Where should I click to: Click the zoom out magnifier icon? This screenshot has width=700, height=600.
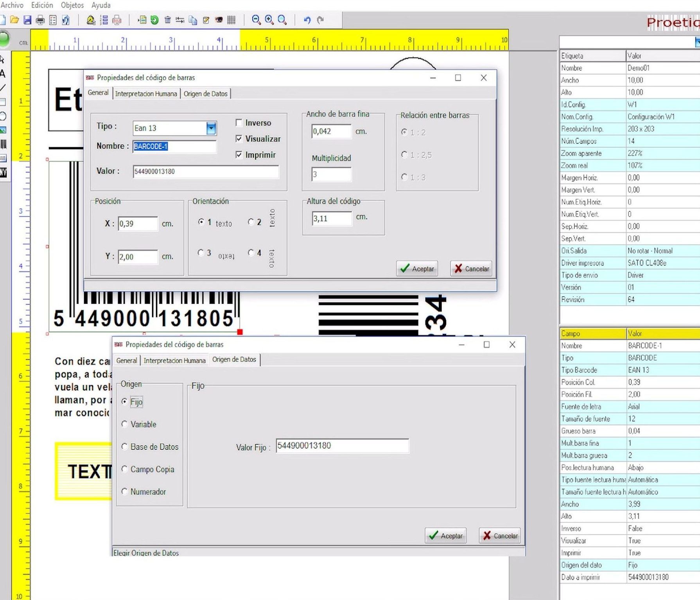(x=256, y=20)
